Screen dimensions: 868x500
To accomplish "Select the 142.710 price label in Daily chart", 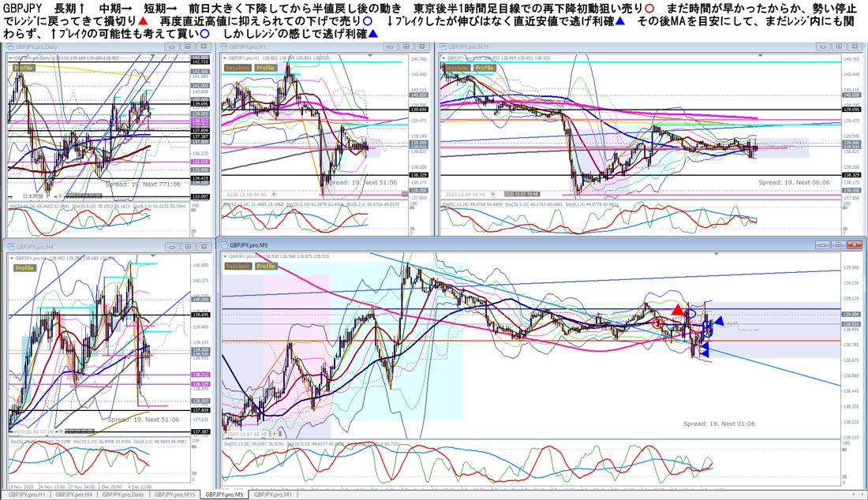I will point(200,62).
